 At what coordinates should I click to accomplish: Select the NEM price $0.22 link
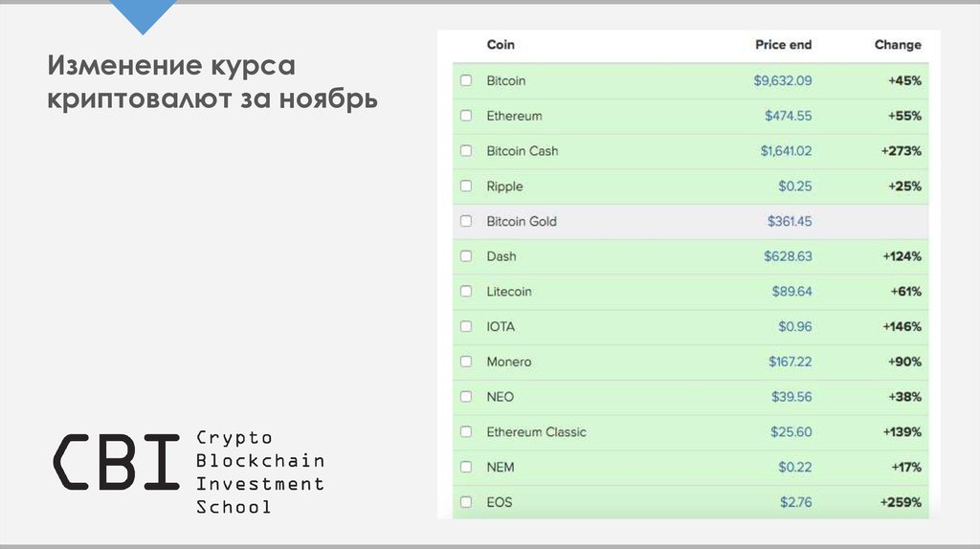794,467
